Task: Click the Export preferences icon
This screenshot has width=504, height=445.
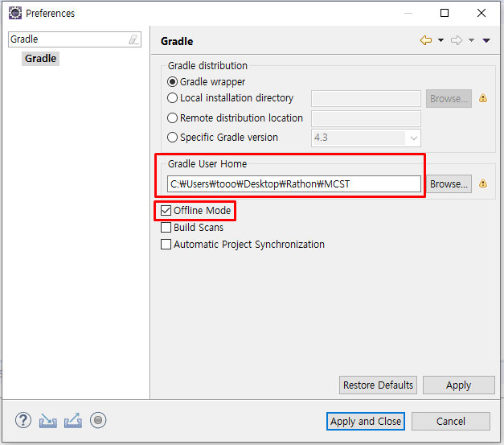Action: click(73, 420)
